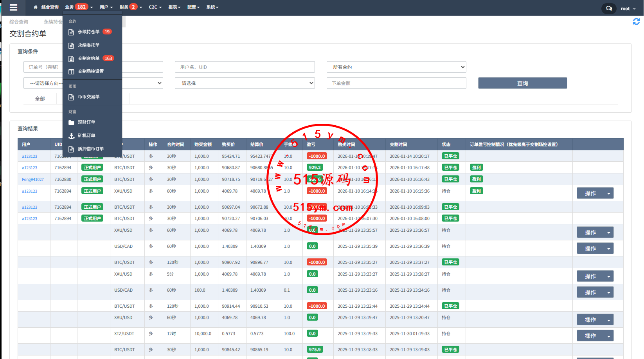The width and height of the screenshot is (644, 359).
Task: Click the hamburger menu icon
Action: 13,7
